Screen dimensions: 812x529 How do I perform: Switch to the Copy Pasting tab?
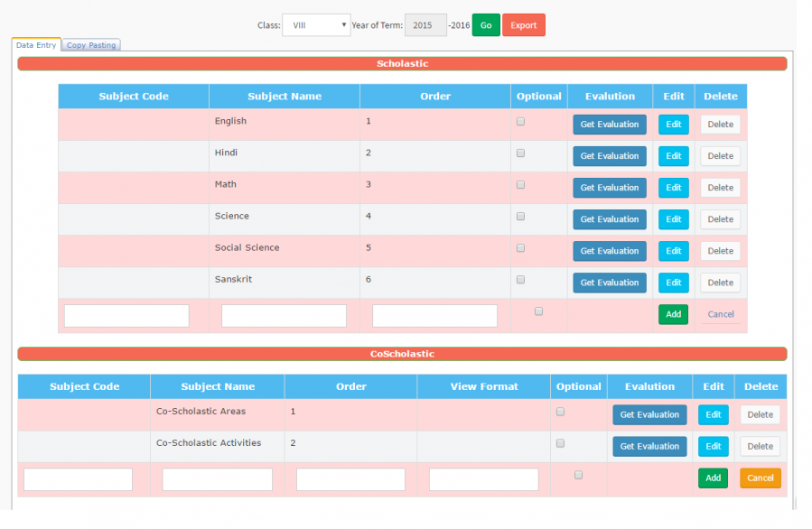[91, 45]
